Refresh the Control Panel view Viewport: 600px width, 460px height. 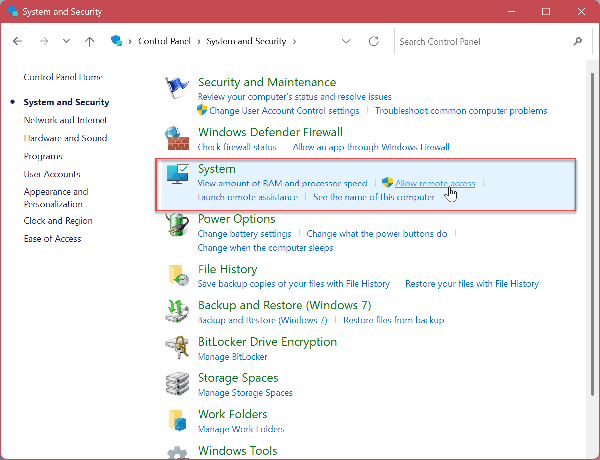pyautogui.click(x=374, y=42)
